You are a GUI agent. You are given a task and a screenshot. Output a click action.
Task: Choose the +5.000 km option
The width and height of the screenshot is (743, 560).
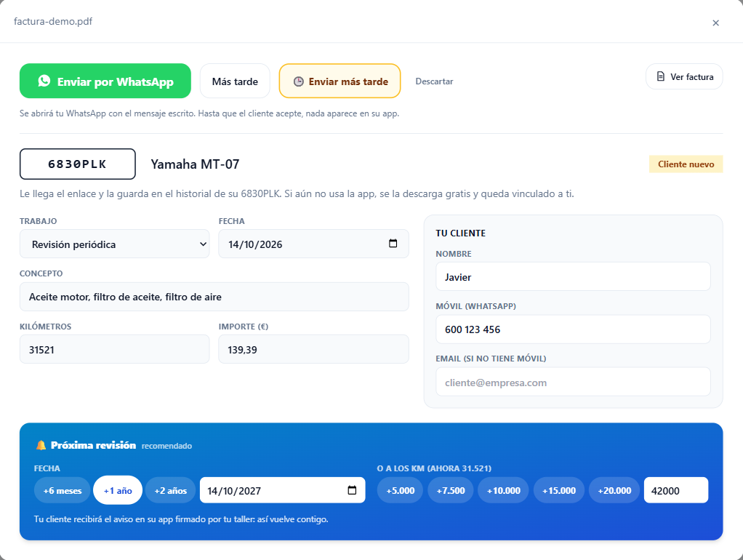pyautogui.click(x=401, y=490)
